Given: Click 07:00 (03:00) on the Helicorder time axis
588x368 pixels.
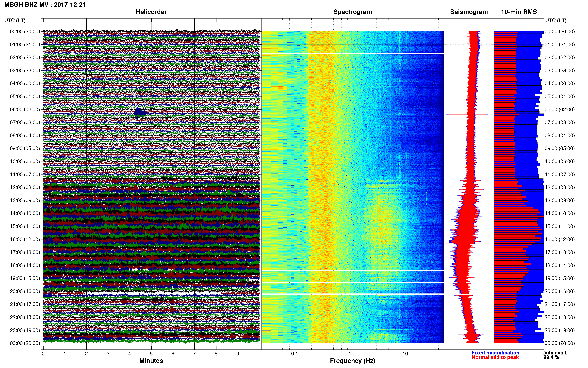Looking at the screenshot, I should pos(25,122).
